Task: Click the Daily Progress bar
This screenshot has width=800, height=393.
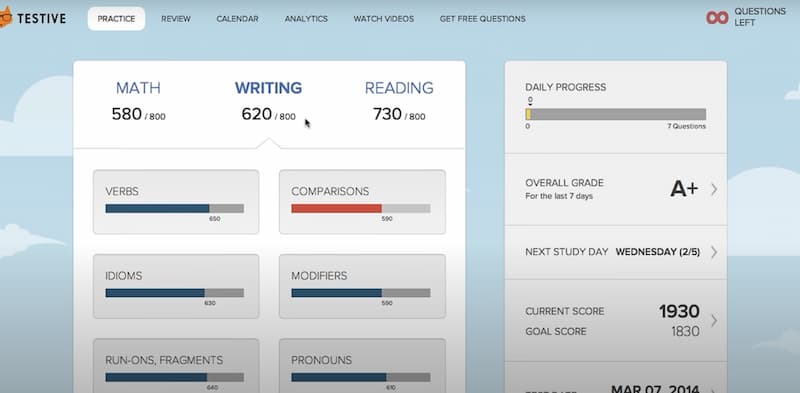Action: tap(616, 114)
